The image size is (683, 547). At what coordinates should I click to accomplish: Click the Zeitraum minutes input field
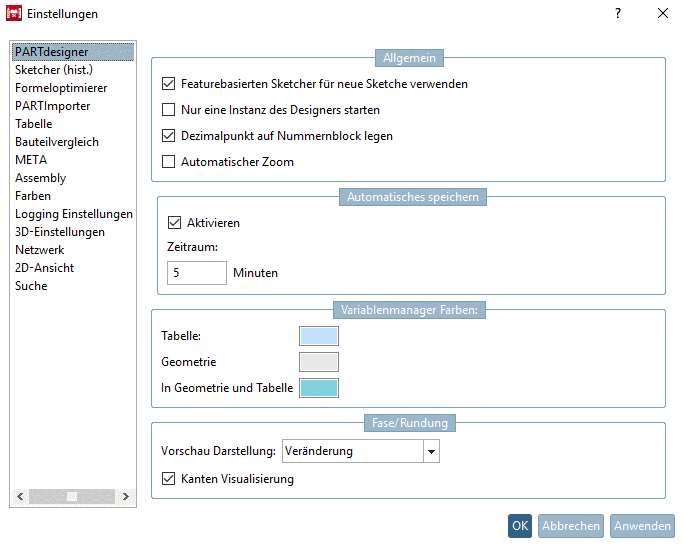(196, 272)
